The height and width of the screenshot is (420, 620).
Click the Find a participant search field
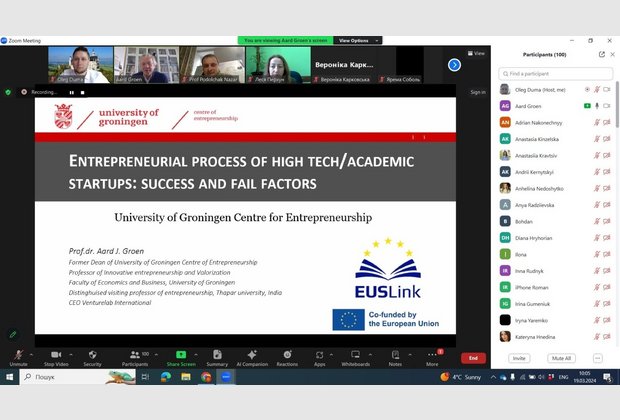coord(556,74)
